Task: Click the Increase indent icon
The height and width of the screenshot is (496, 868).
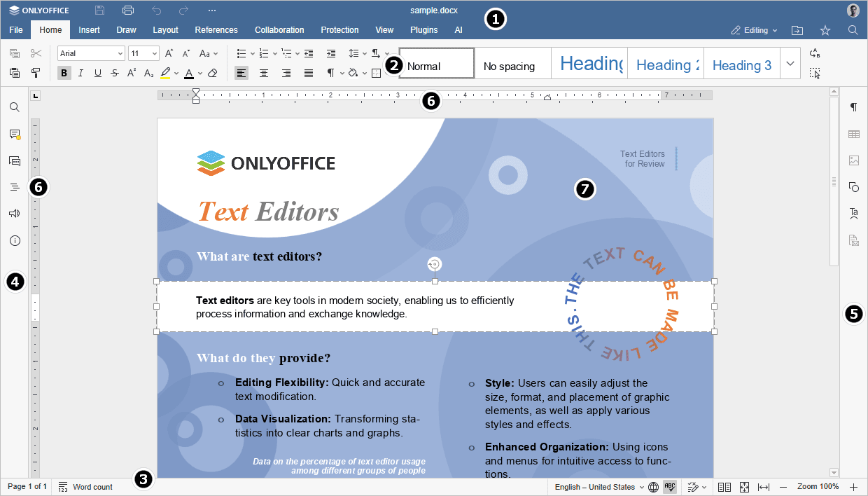Action: click(331, 53)
